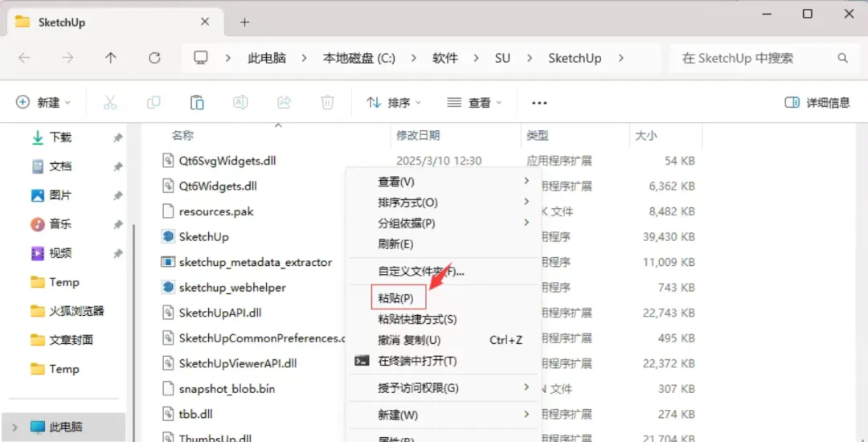Toggle the 详细信息 details pane
The width and height of the screenshot is (868, 442).
coord(817,103)
